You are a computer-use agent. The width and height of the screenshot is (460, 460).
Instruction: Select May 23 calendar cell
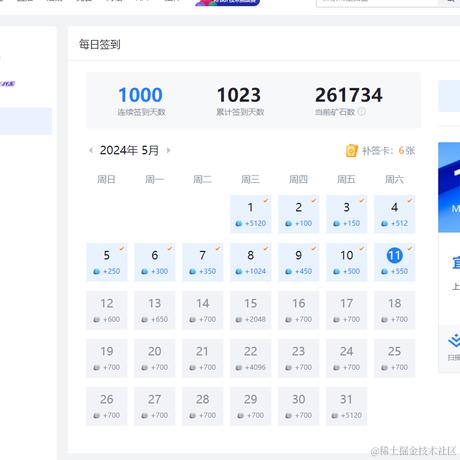pos(299,358)
